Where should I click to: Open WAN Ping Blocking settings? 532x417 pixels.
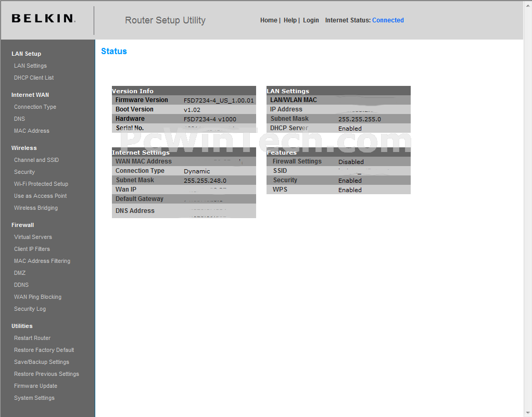pos(37,297)
